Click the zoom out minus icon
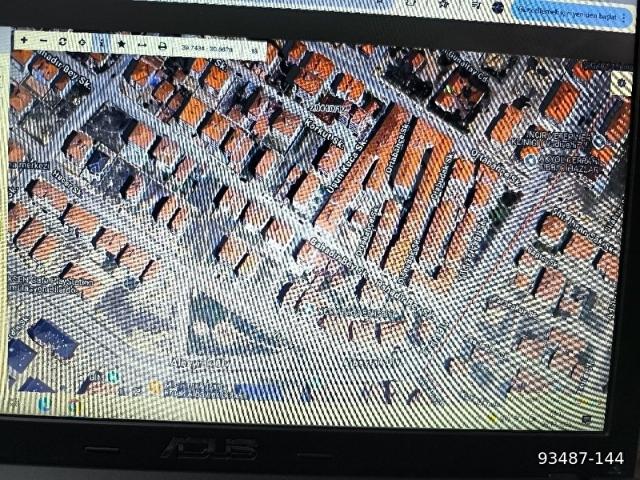This screenshot has width=640, height=480. click(x=43, y=41)
